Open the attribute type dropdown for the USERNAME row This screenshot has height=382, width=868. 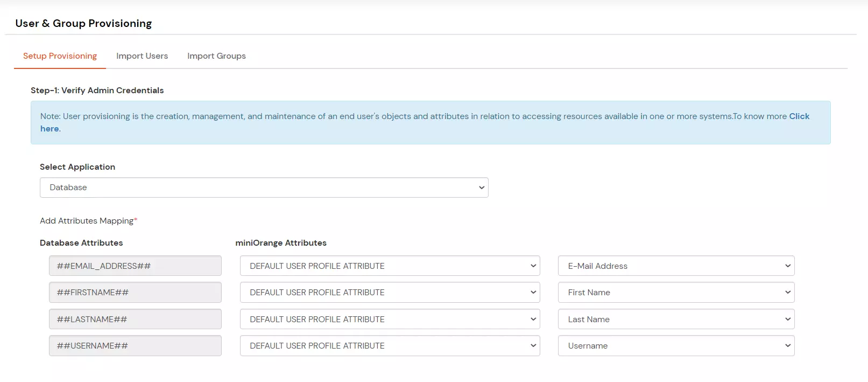pos(390,345)
